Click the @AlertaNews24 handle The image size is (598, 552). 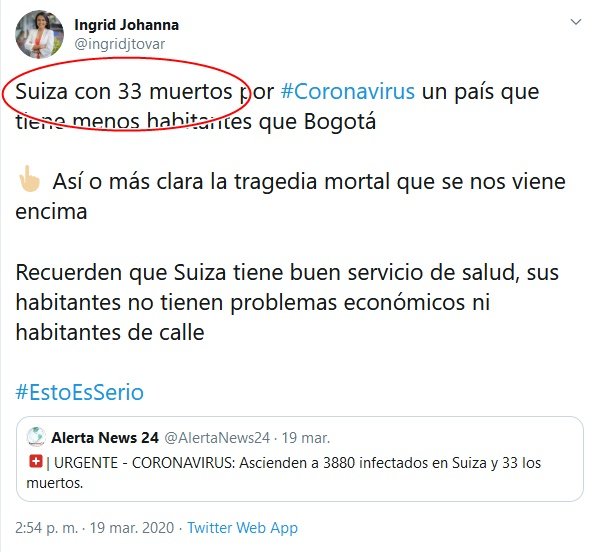pyautogui.click(x=217, y=438)
